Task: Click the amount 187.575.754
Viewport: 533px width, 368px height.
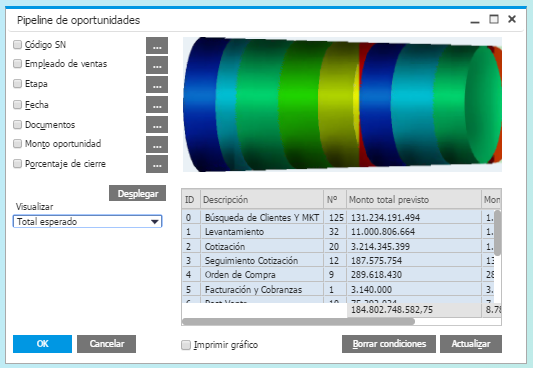Action: (376, 261)
